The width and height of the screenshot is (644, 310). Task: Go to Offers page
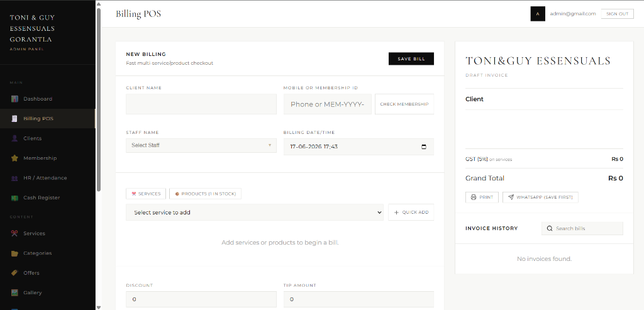pos(48,273)
